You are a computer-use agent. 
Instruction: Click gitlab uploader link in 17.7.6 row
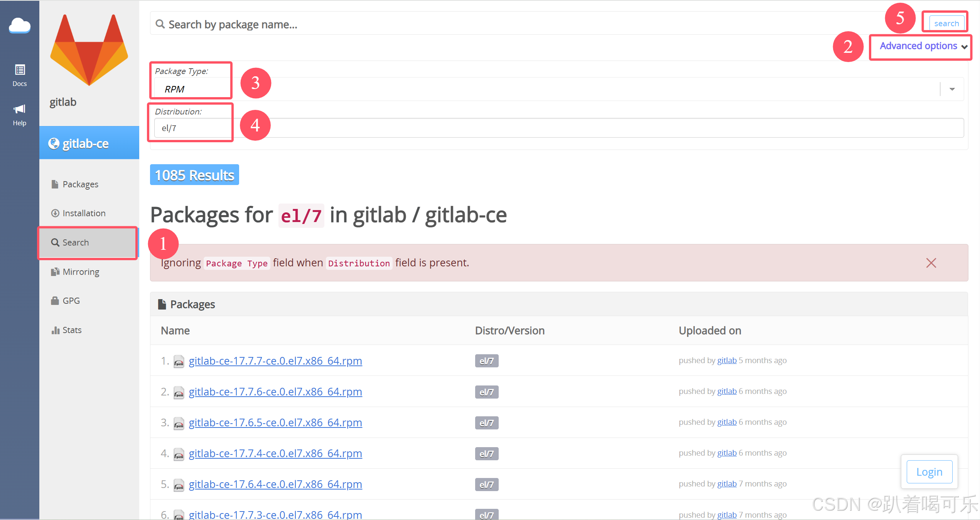[x=727, y=391]
